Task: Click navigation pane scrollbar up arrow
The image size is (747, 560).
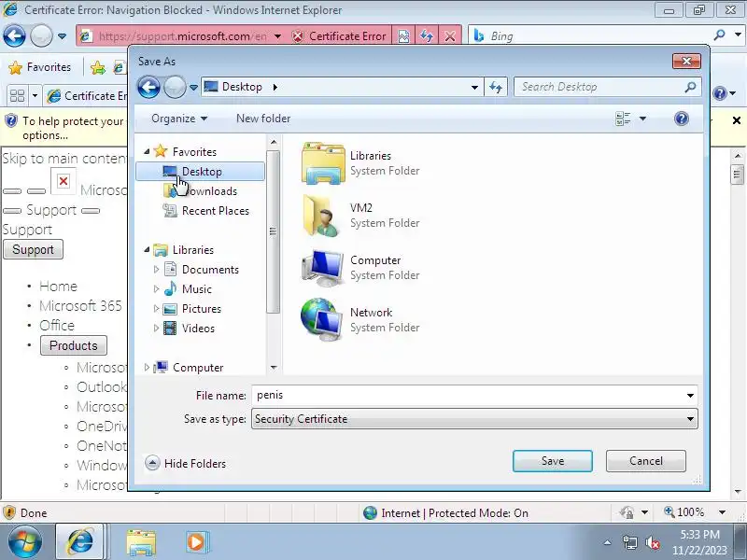Action: click(274, 142)
